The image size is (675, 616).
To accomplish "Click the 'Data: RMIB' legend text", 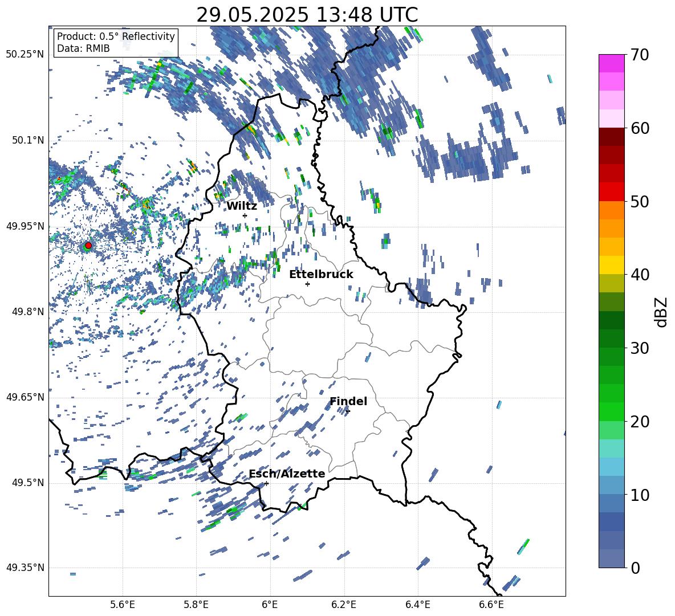I will point(83,48).
